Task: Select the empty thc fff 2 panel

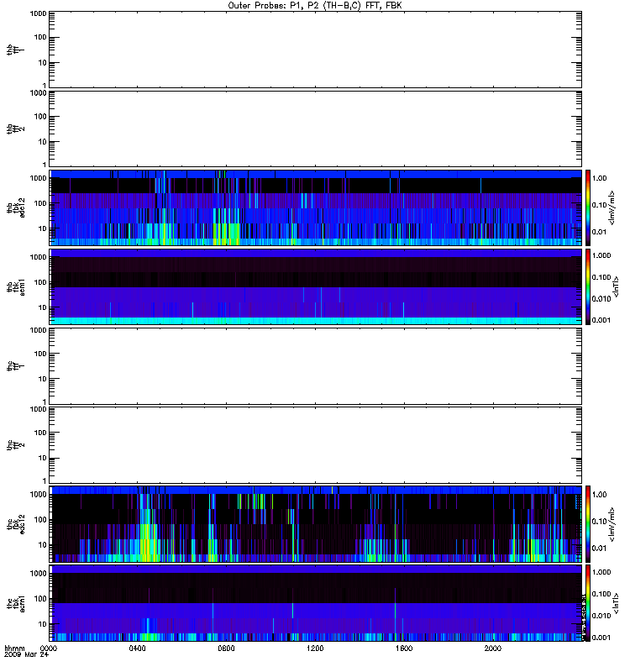Action: [x=316, y=445]
